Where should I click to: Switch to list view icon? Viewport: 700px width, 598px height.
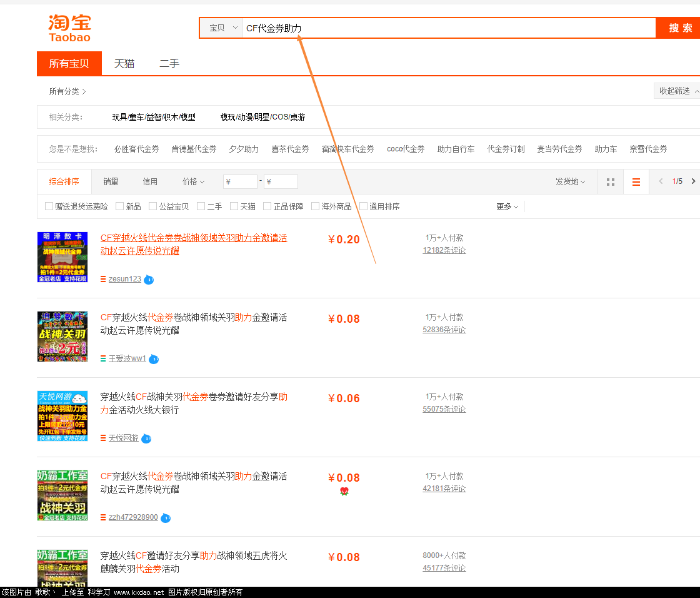click(x=636, y=182)
